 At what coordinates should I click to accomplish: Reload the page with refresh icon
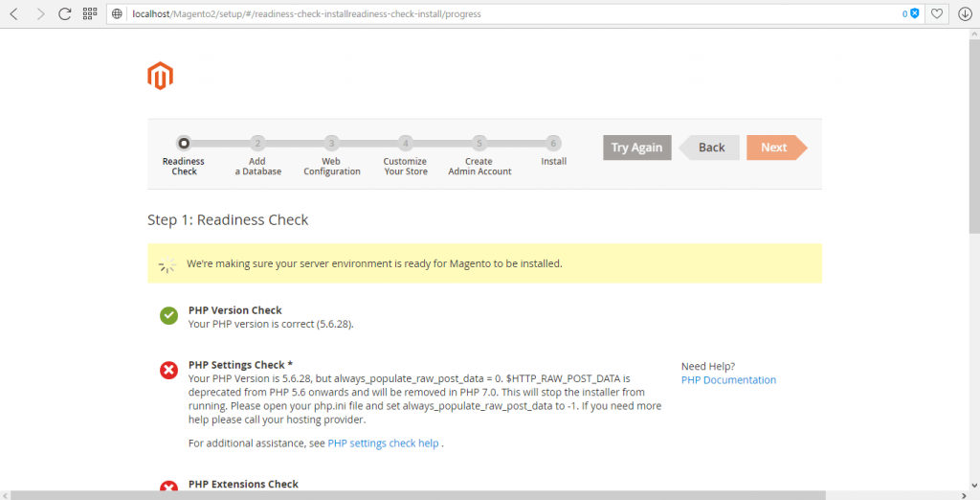point(64,13)
